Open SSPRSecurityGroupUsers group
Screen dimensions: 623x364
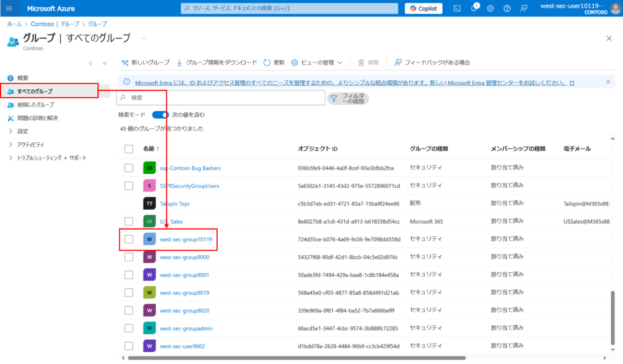[x=189, y=186]
